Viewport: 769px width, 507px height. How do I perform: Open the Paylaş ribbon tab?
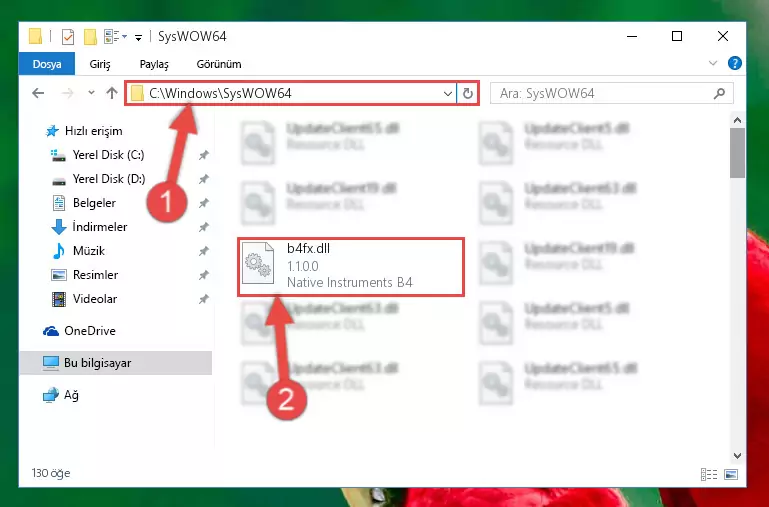[154, 64]
